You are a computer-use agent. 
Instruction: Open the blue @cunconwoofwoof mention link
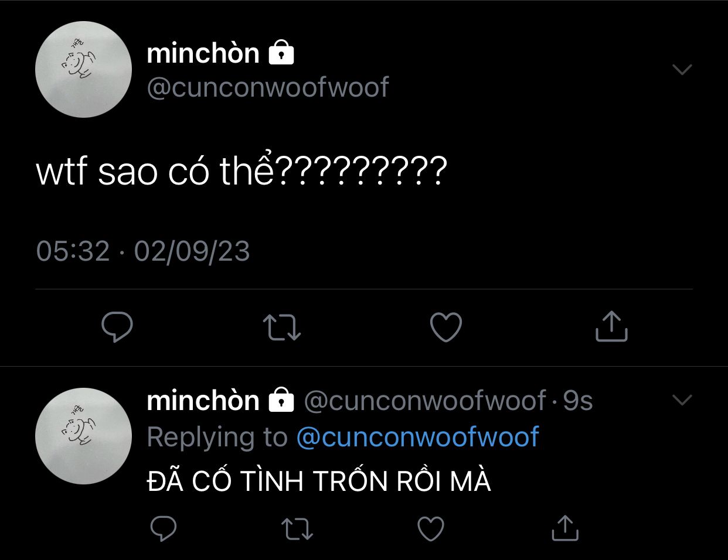[417, 437]
